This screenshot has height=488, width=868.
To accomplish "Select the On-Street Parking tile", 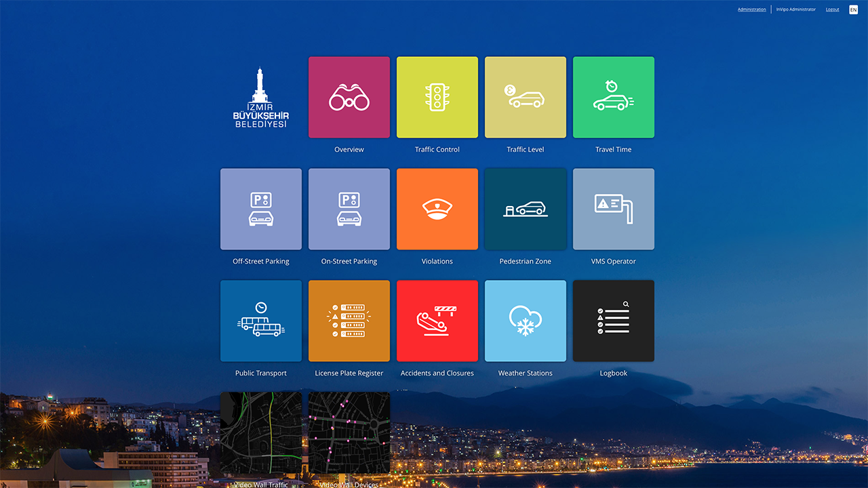I will [x=349, y=209].
